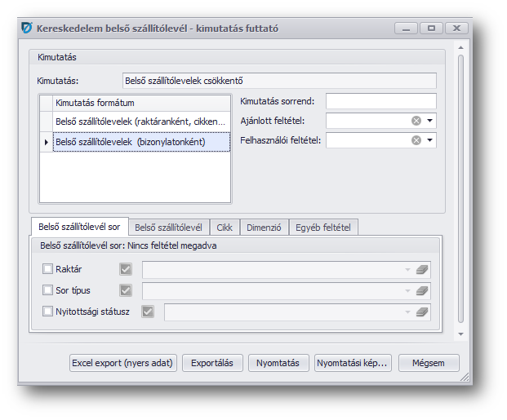Open the Egyéb feltétel tab

tap(322, 228)
